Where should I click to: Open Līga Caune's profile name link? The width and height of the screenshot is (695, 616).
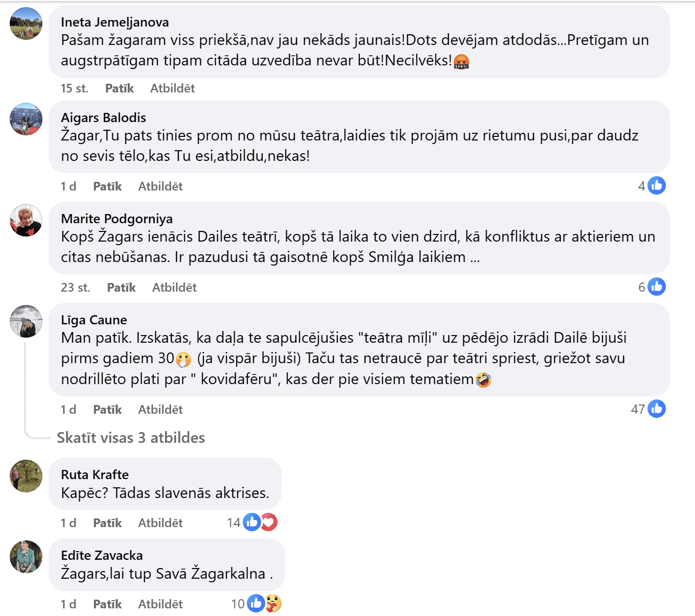coord(94,320)
